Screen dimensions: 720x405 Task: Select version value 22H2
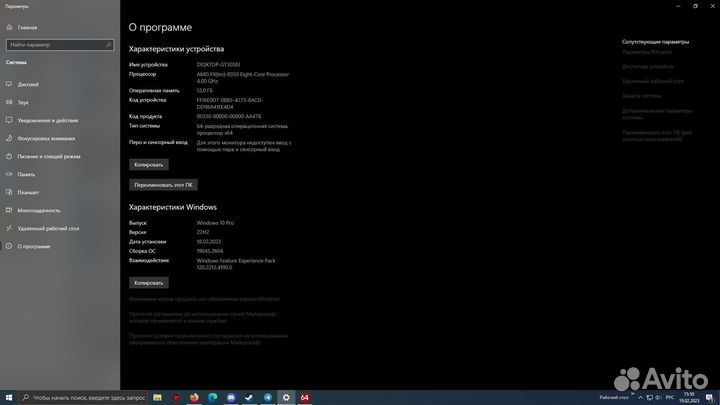[202, 232]
